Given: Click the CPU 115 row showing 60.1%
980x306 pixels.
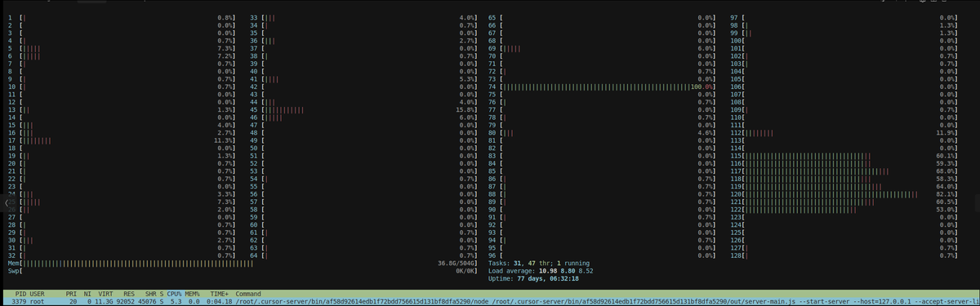Looking at the screenshot, I should pos(844,155).
